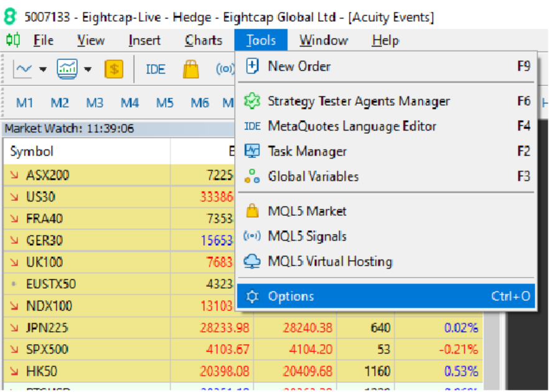This screenshot has width=549, height=392.
Task: Switch to M4 timeframe
Action: pyautogui.click(x=129, y=103)
